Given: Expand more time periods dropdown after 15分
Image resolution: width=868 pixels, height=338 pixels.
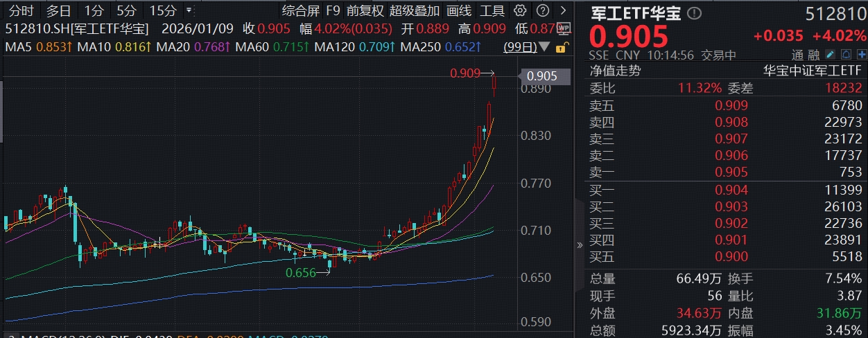Looking at the screenshot, I should (190, 10).
